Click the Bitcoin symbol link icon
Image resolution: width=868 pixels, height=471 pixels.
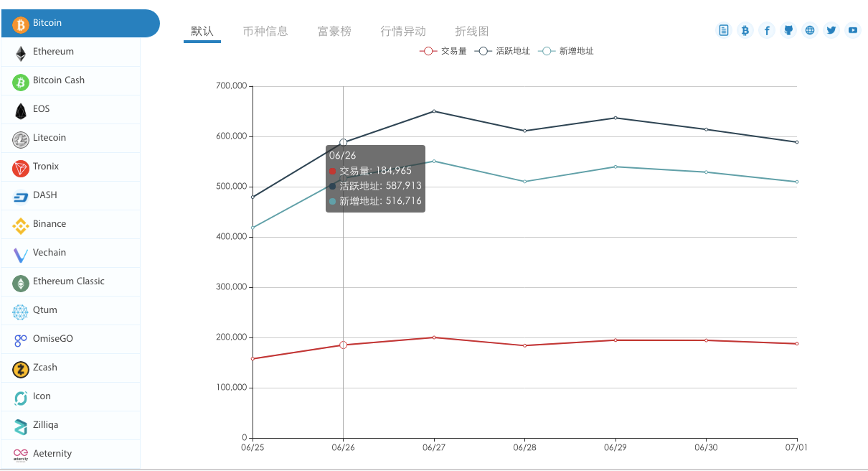745,30
